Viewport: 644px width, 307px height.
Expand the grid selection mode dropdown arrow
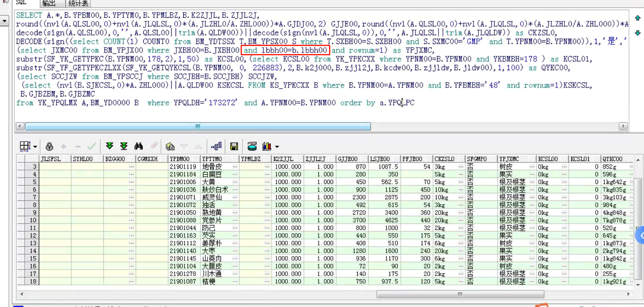tap(35, 147)
